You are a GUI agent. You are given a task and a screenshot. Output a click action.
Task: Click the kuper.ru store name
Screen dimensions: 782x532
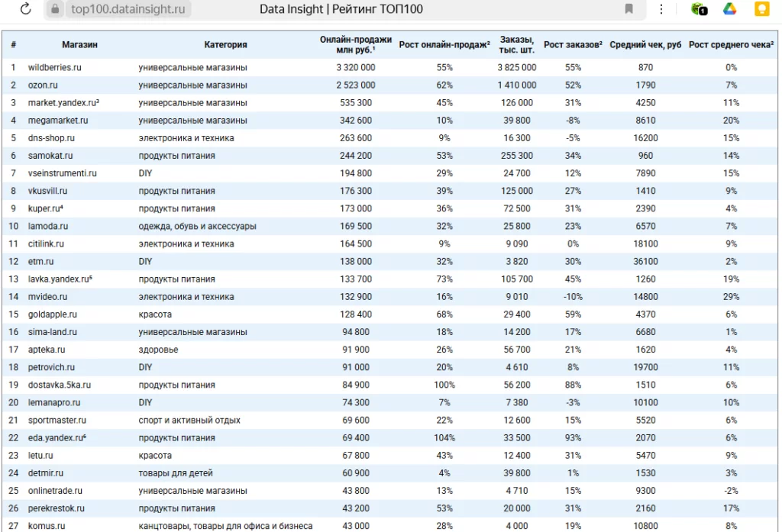click(45, 208)
